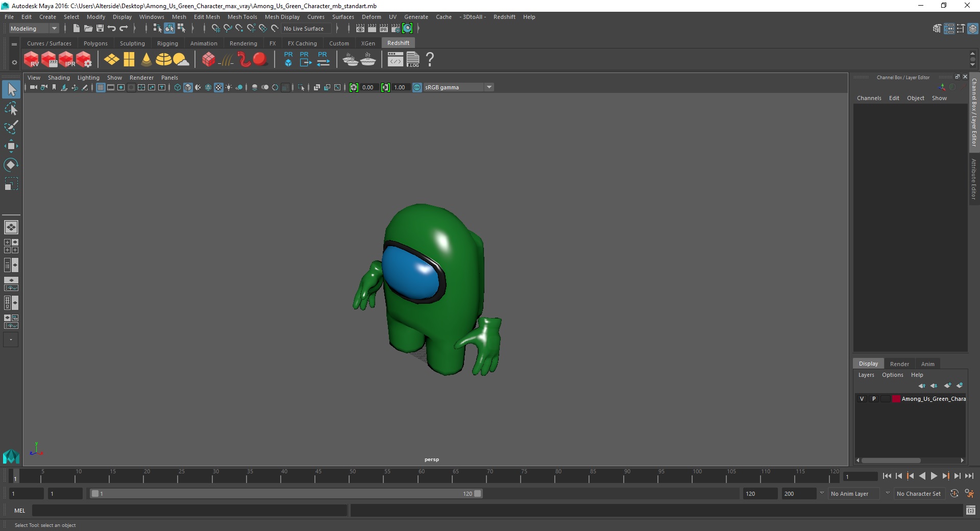
Task: Move selected layer up icon
Action: coord(922,385)
